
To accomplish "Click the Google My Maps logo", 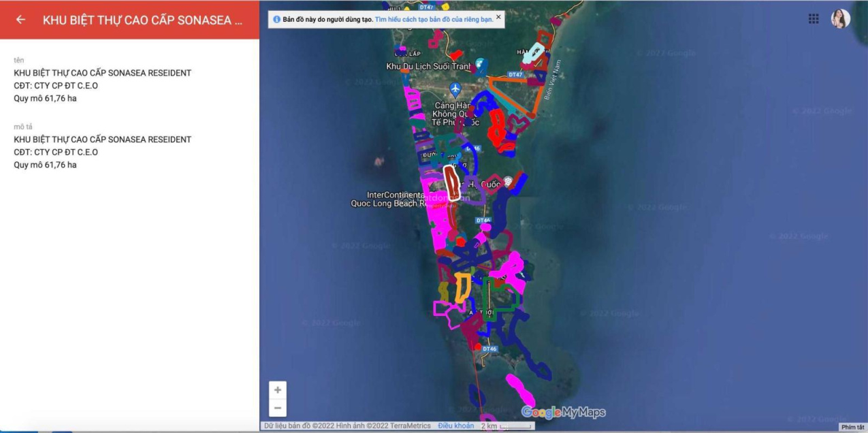I will (x=563, y=412).
